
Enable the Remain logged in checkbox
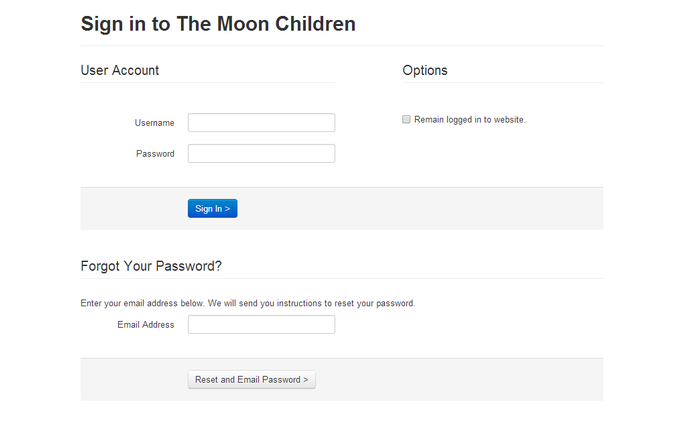pos(406,119)
